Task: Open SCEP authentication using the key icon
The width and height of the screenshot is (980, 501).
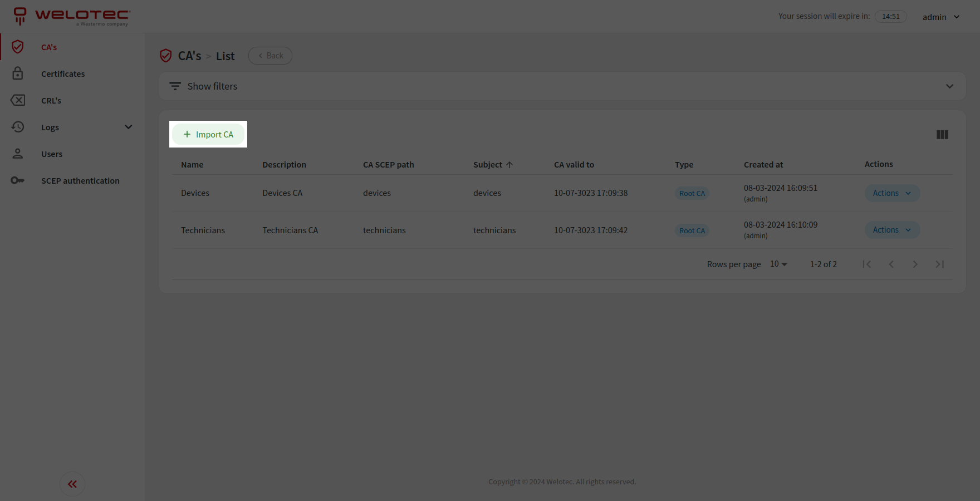Action: 18,180
